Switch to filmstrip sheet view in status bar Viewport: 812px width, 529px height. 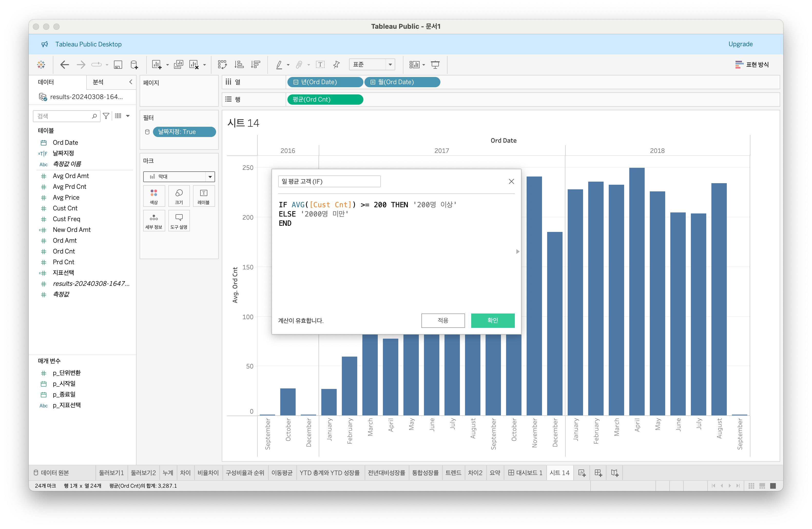click(x=762, y=486)
